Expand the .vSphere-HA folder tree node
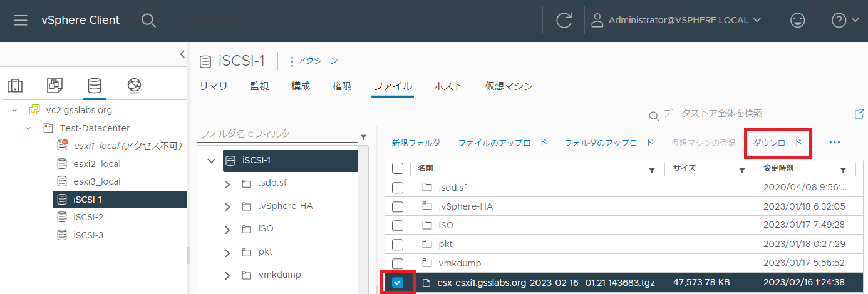The height and width of the screenshot is (294, 868). pyautogui.click(x=228, y=206)
